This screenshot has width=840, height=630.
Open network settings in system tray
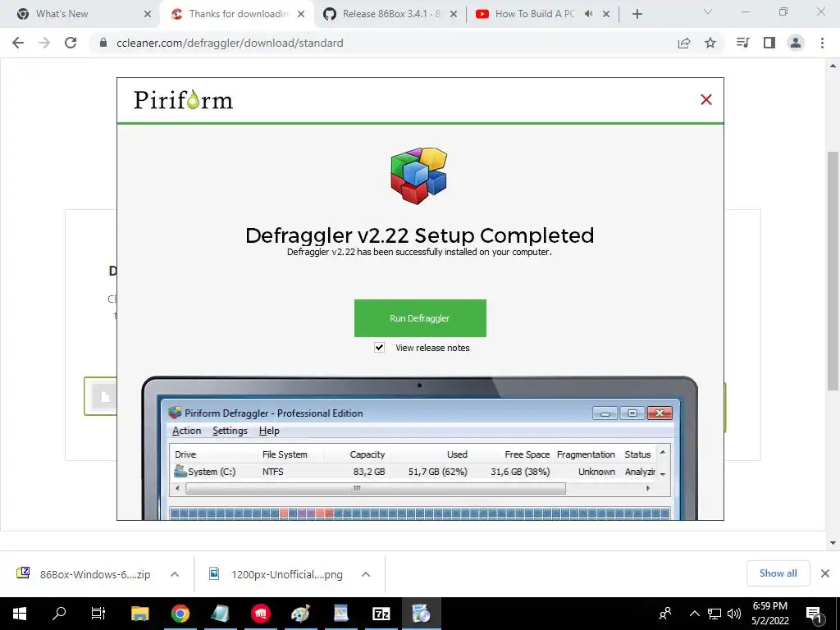pos(714,614)
